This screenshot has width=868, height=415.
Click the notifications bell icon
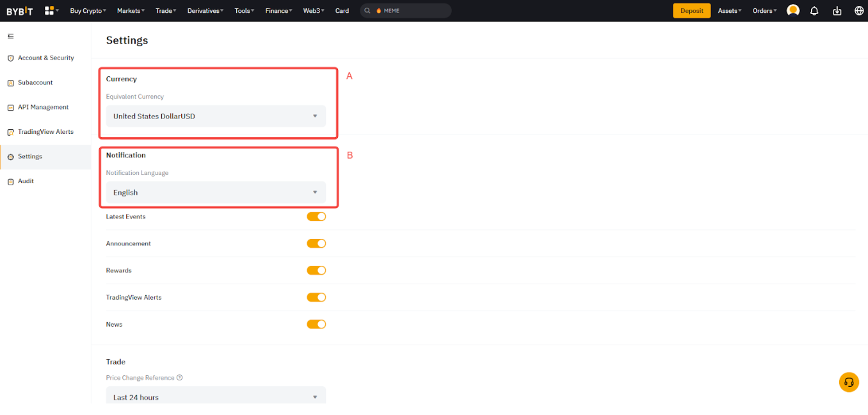point(814,11)
